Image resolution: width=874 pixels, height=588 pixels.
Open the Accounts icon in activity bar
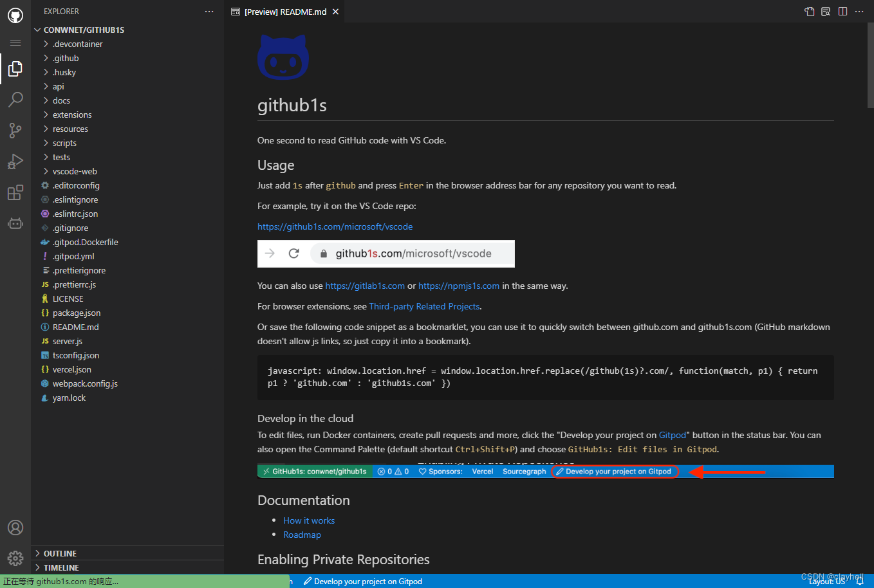click(15, 528)
